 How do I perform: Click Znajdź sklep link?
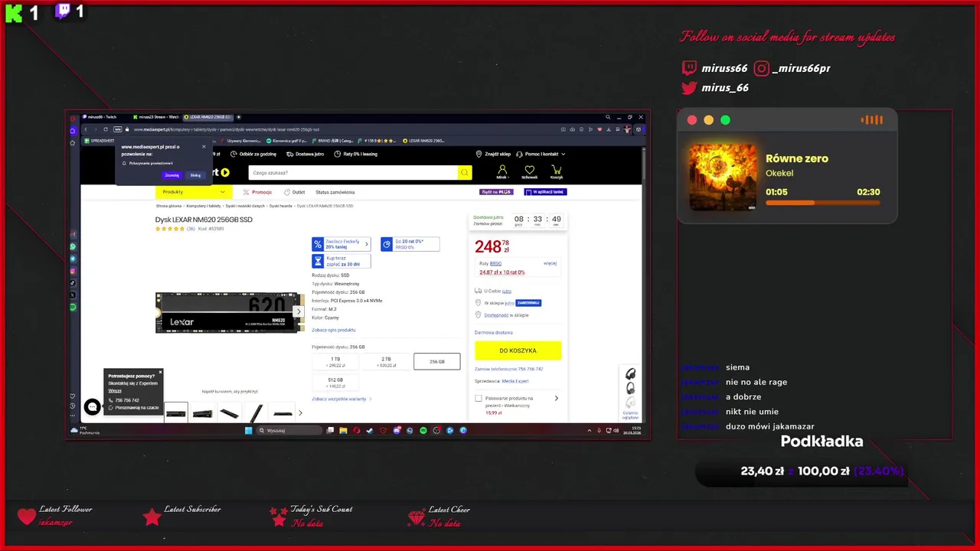point(493,154)
